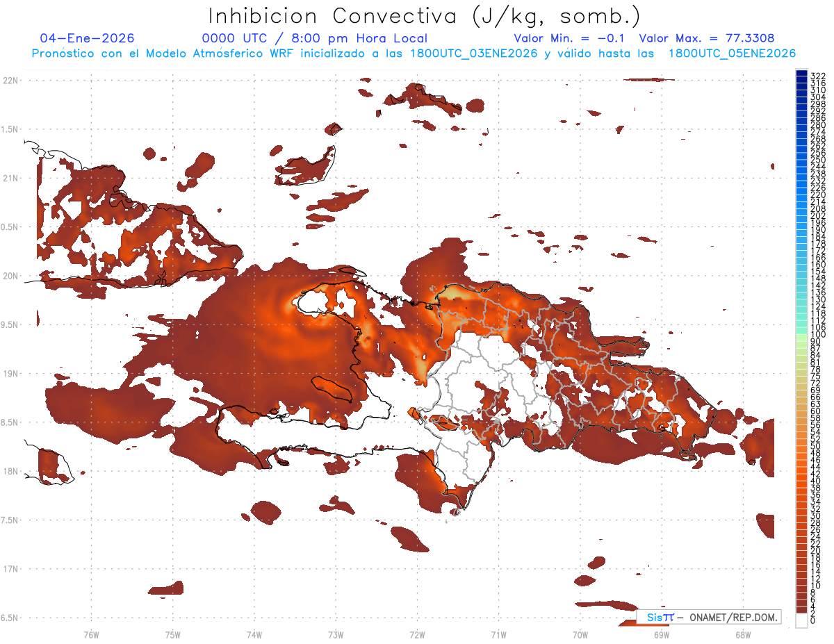Click the '0' value on the color scale
The image size is (834, 644).
[813, 621]
